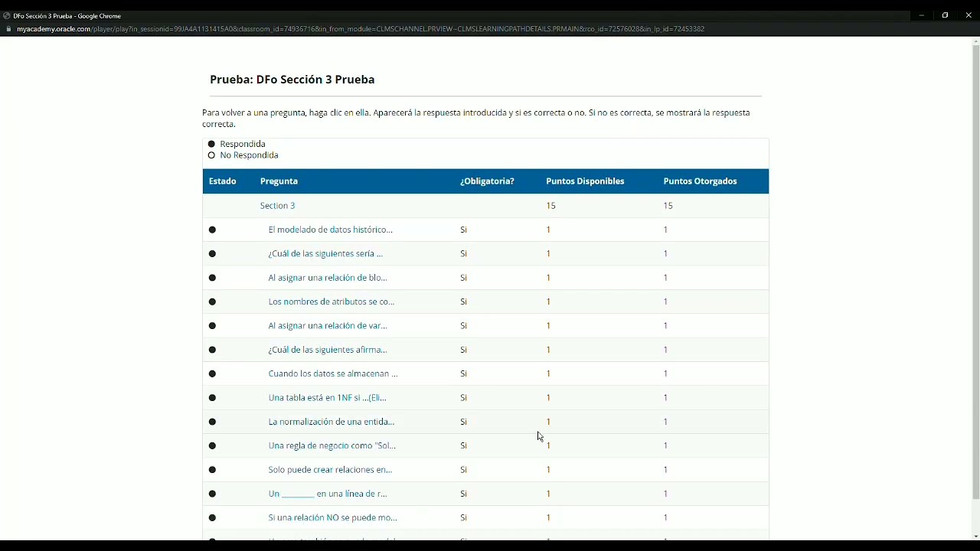Viewport: 980px width, 551px height.
Task: Click Section 3 total available points "15"
Action: [x=550, y=206]
